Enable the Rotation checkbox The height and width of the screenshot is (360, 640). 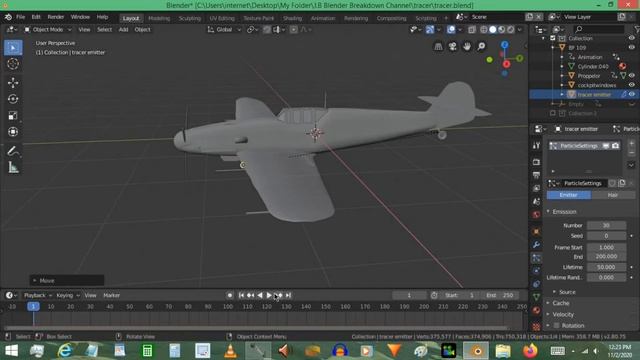(556, 325)
